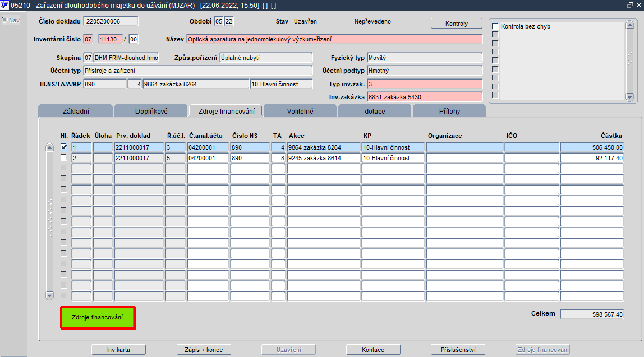
Task: Open the Základní tab
Action: [x=76, y=111]
